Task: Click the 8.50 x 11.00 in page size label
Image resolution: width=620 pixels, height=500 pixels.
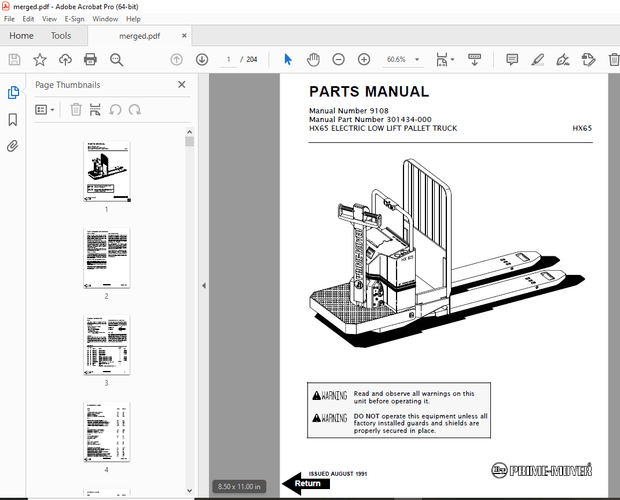Action: coord(239,487)
